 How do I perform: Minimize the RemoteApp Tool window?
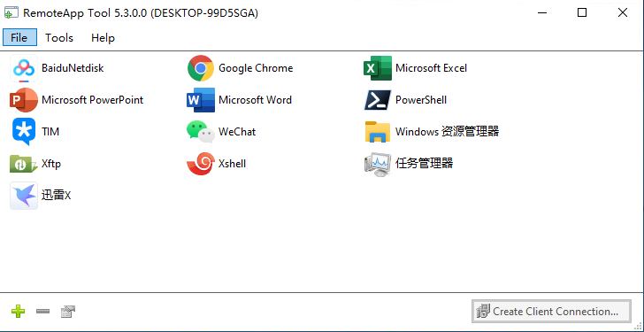pos(542,12)
